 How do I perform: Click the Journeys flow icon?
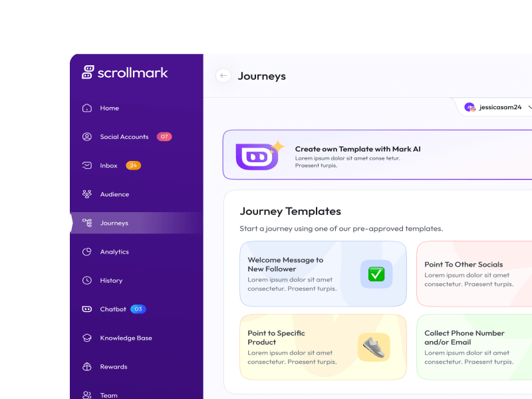click(x=87, y=223)
